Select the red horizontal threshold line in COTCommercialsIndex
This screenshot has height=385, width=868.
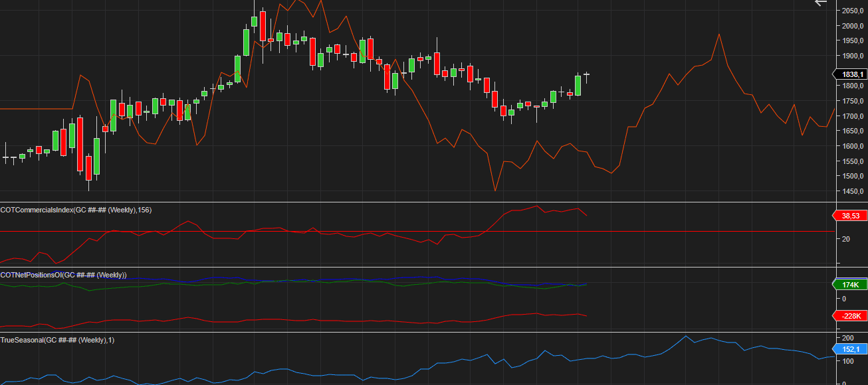[417, 232]
